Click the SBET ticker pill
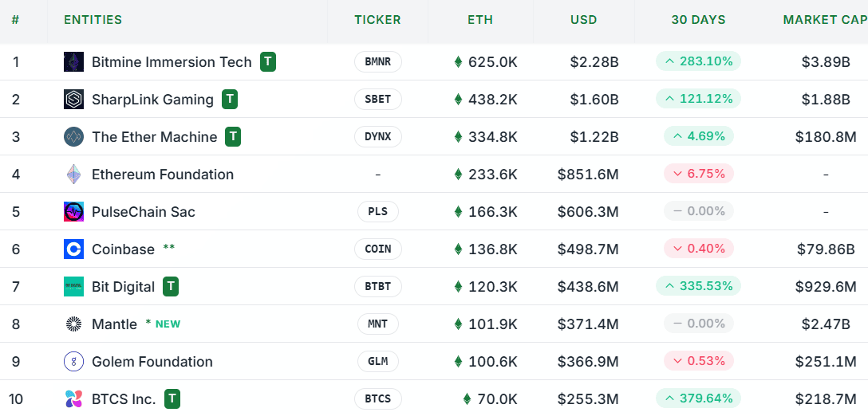This screenshot has width=868, height=416. (378, 100)
